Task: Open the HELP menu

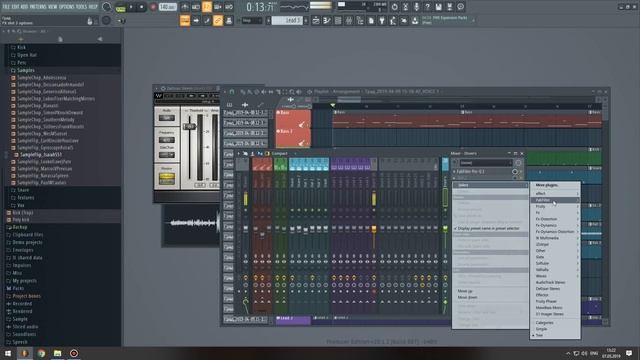Action: tap(93, 7)
